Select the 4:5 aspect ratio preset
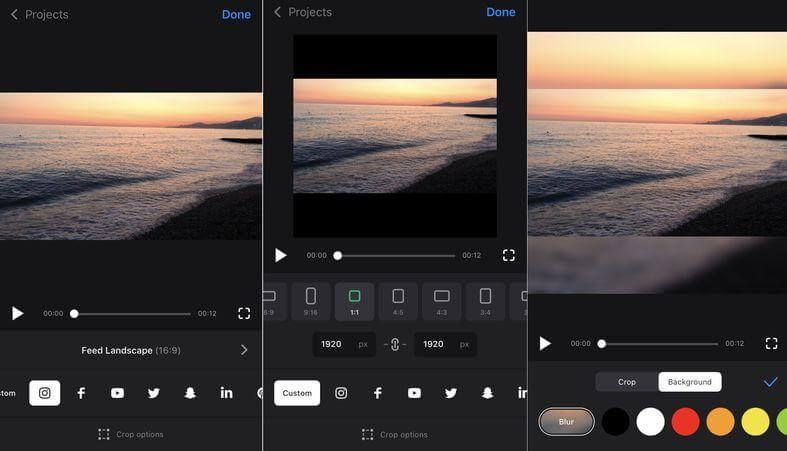Screen dimensions: 787x451 398,301
